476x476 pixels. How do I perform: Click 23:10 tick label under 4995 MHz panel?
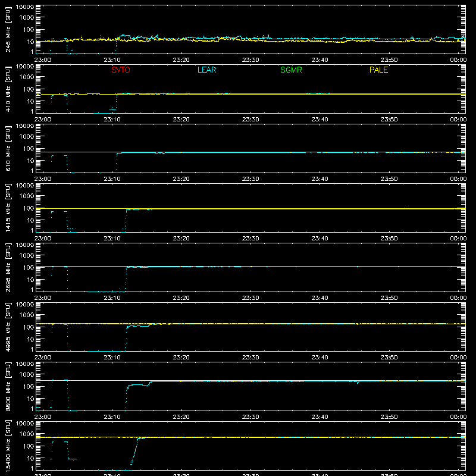coord(112,358)
